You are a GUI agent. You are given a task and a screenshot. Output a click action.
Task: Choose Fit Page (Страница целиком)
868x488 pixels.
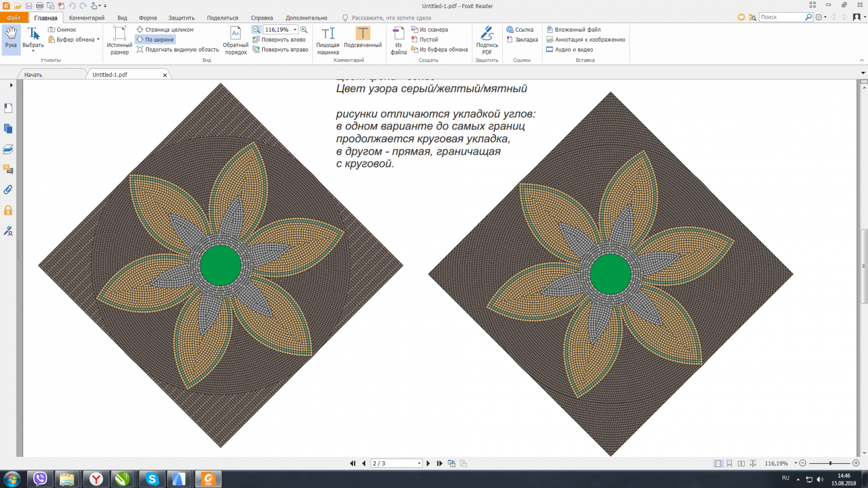165,30
